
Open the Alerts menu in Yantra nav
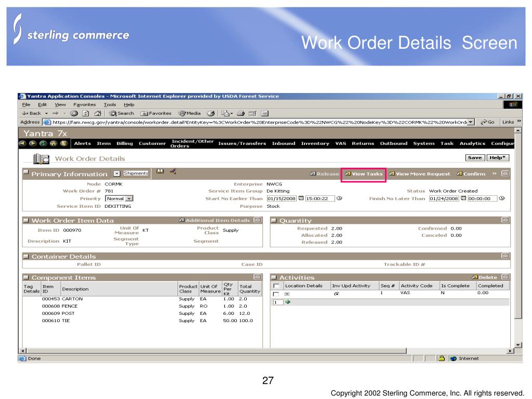(x=83, y=143)
